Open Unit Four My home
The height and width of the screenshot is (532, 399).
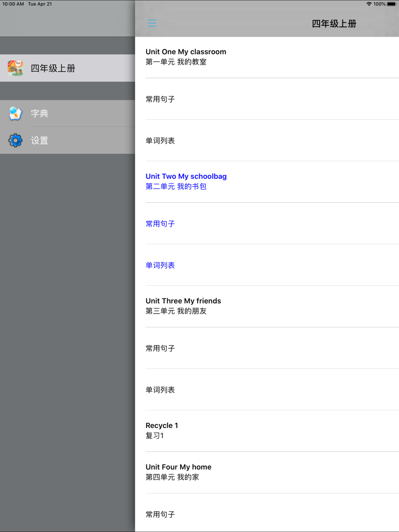(x=267, y=473)
